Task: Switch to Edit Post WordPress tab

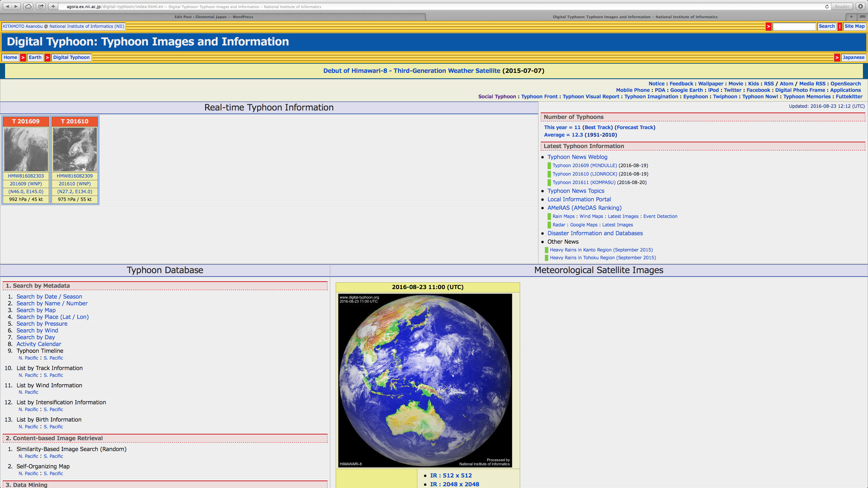Action: click(x=214, y=17)
